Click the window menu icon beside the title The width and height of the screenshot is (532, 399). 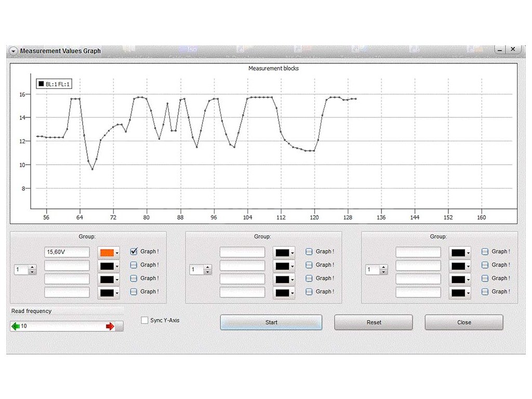click(x=14, y=51)
